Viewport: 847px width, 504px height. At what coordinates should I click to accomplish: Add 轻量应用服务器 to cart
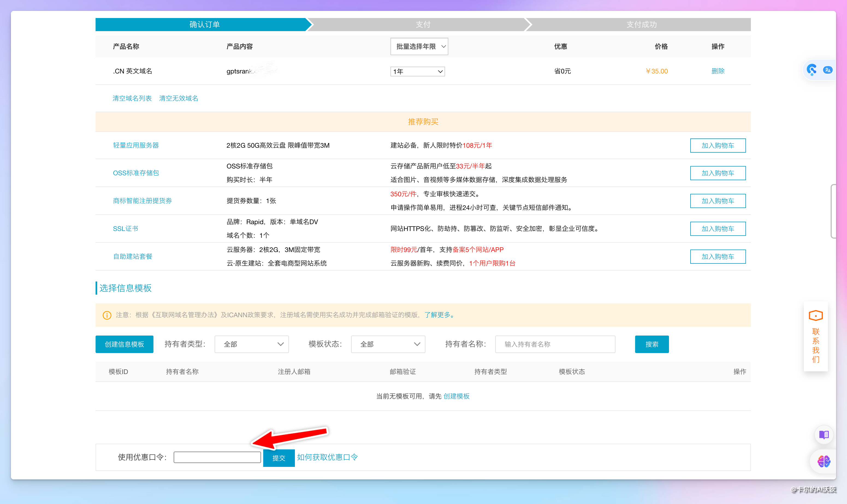coord(718,145)
